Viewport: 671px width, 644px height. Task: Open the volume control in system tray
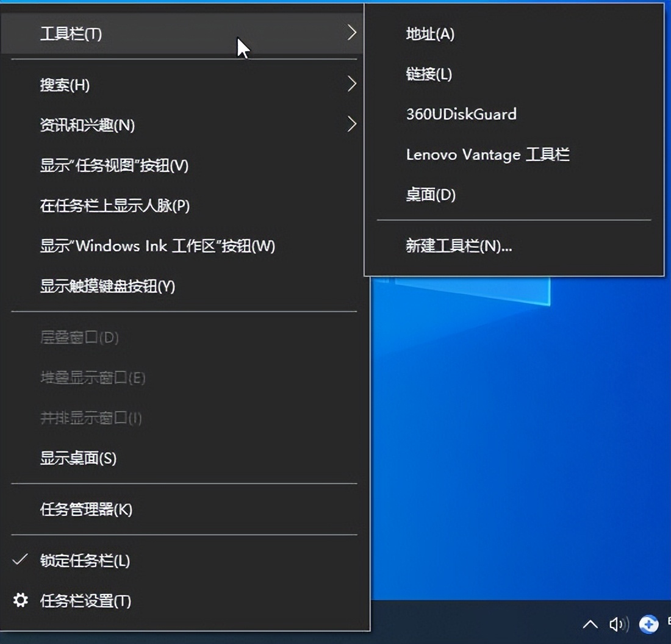(x=619, y=624)
